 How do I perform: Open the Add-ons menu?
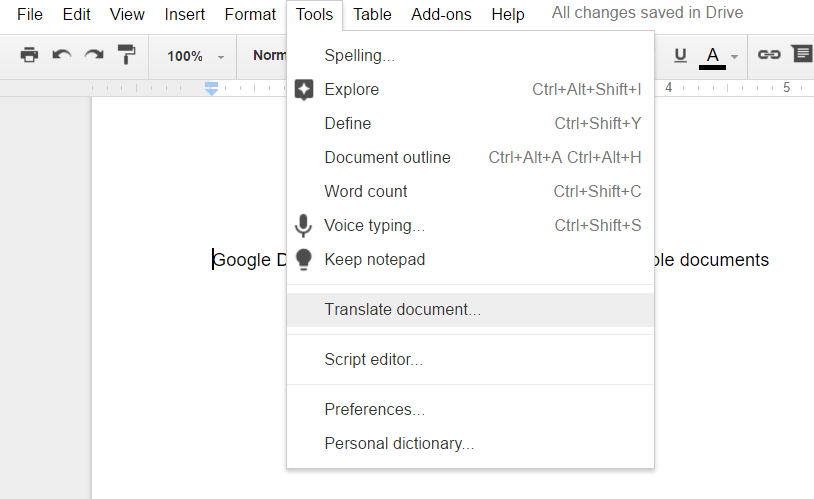click(x=441, y=15)
